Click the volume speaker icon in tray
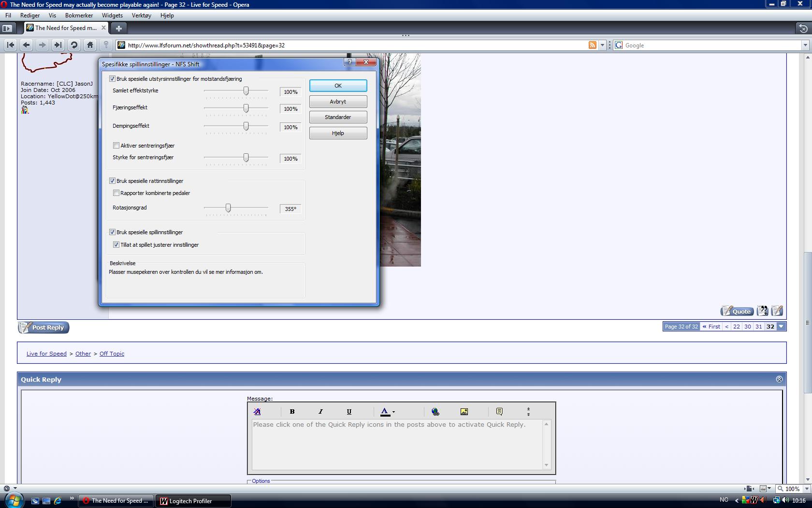This screenshot has width=812, height=508. pyautogui.click(x=785, y=500)
